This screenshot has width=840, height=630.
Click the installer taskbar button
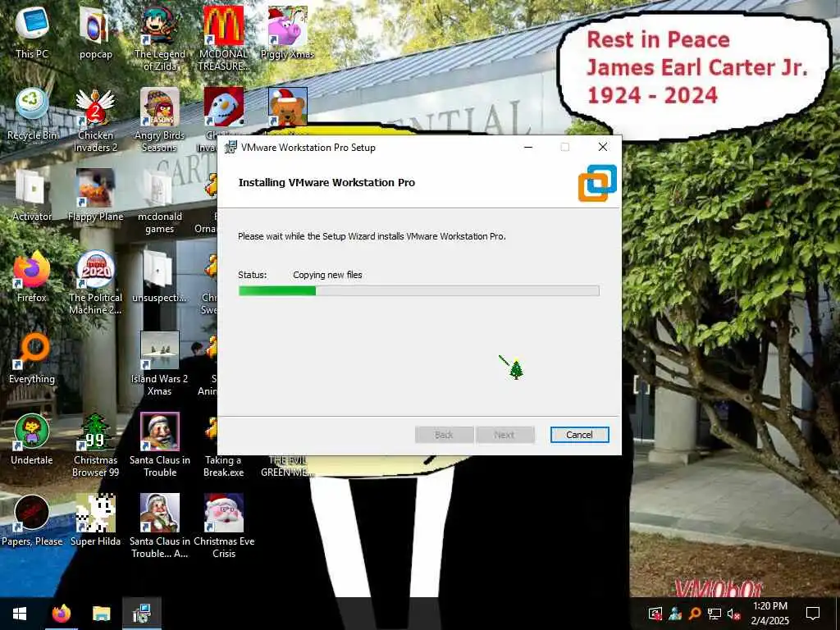pyautogui.click(x=141, y=614)
